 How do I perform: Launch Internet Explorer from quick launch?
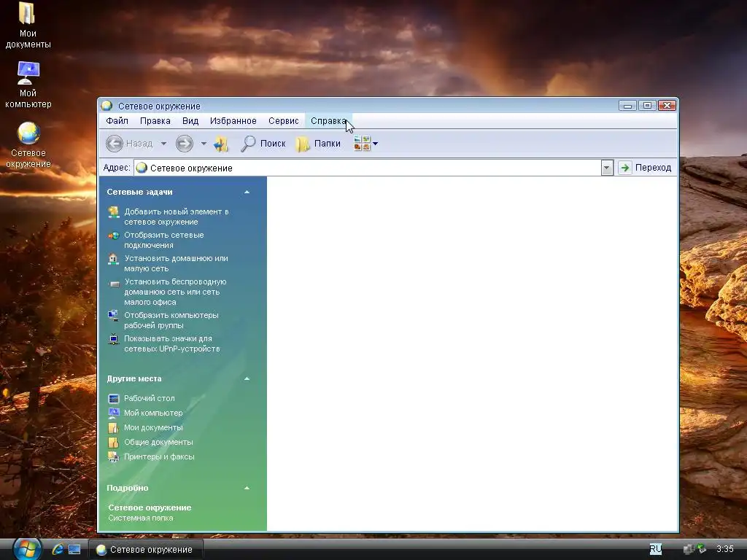pos(58,549)
